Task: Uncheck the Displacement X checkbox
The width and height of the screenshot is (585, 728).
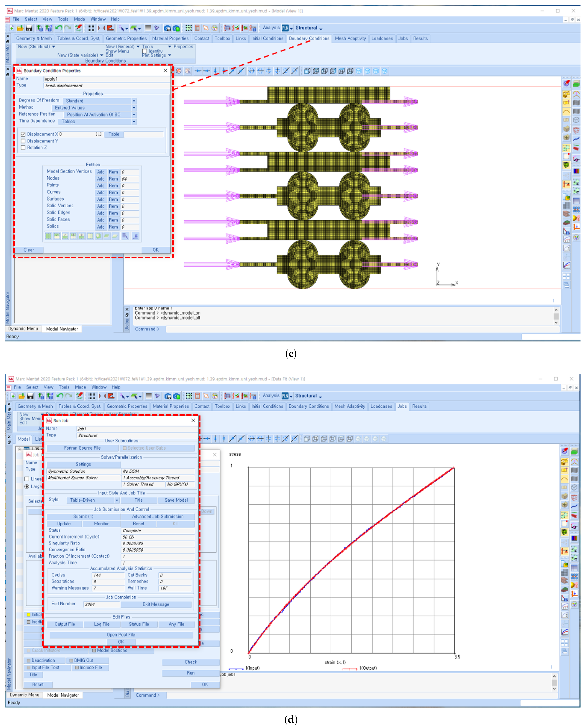Action: (x=23, y=134)
